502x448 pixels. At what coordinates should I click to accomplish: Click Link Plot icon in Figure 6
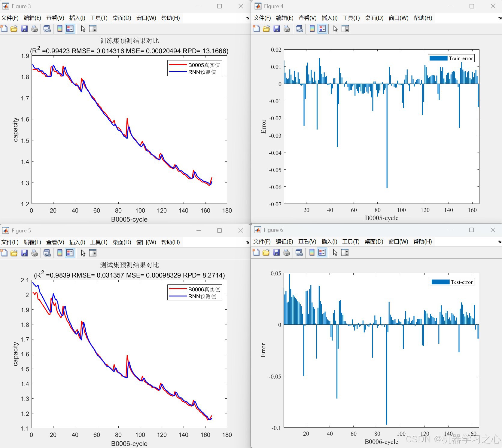coord(299,253)
